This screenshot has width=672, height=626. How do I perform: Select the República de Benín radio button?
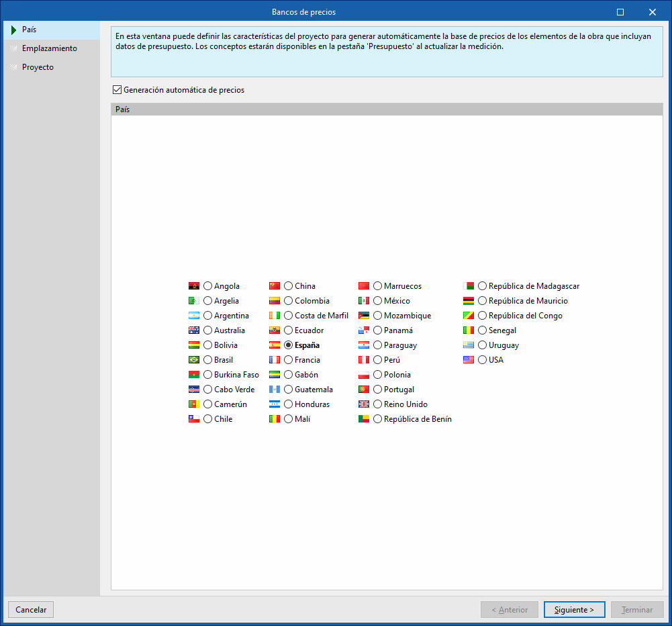click(377, 419)
